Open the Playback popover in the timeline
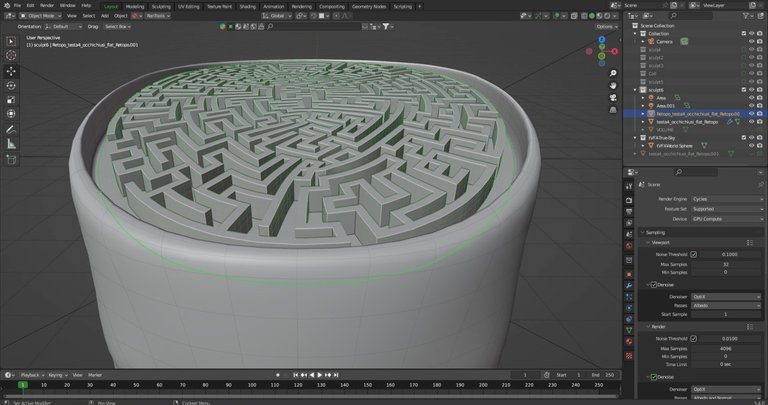Screen dimensions: 768x405 pos(31,374)
